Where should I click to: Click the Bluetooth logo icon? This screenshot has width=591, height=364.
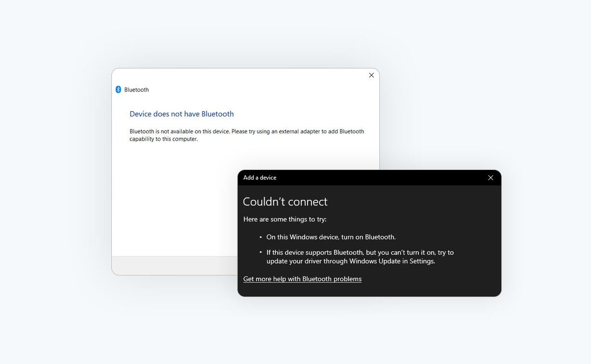click(x=118, y=90)
